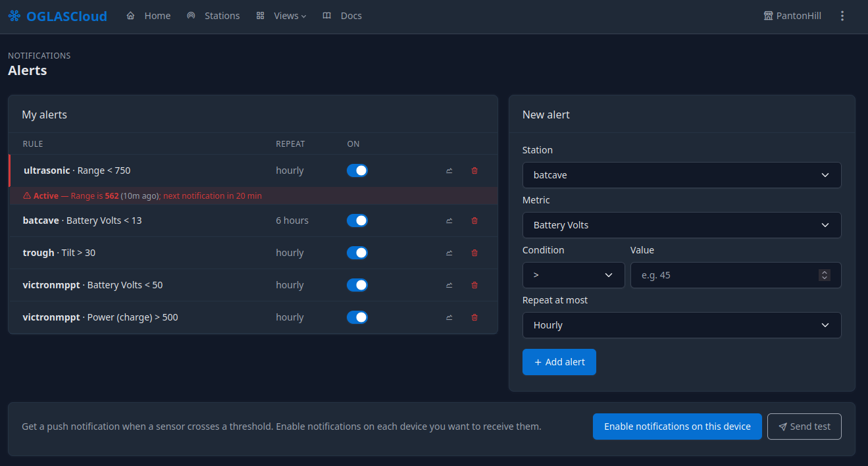Screen dimensions: 868x466
Task: Open chart for victronmppt Battery Volts alert
Action: coord(449,285)
